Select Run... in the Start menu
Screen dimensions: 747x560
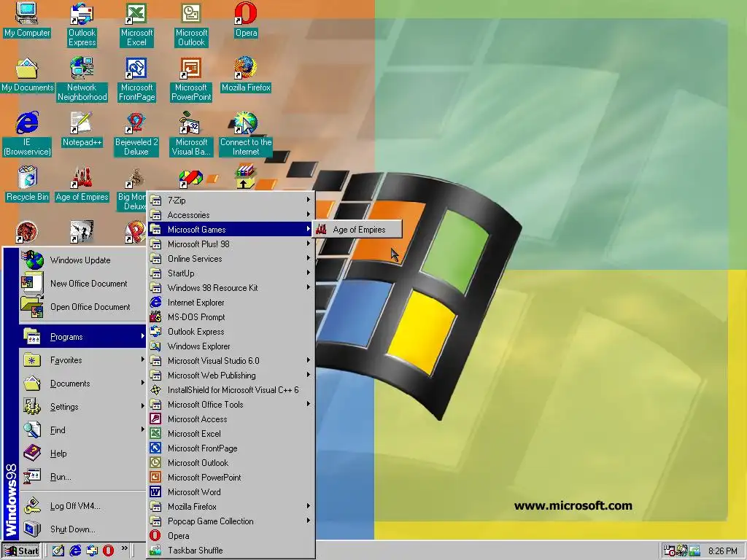click(83, 477)
